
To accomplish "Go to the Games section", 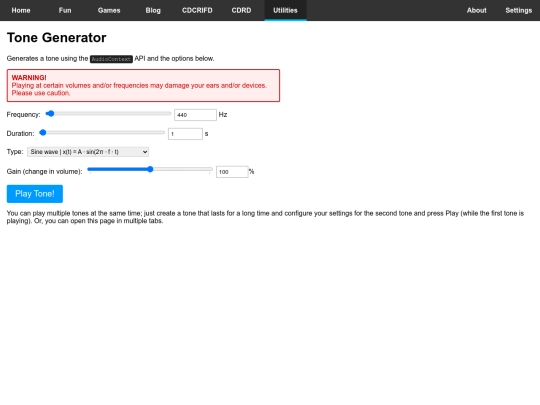I will pos(109,10).
